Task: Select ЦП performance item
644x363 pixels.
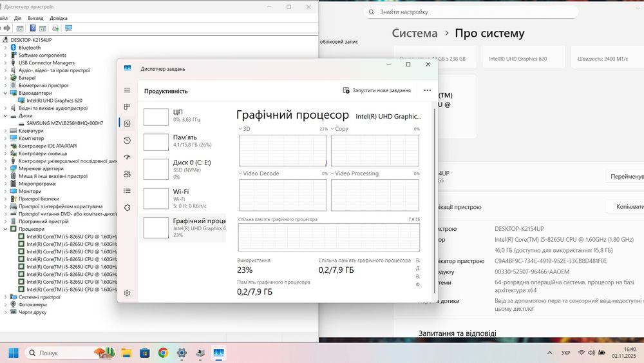Action: coord(182,116)
